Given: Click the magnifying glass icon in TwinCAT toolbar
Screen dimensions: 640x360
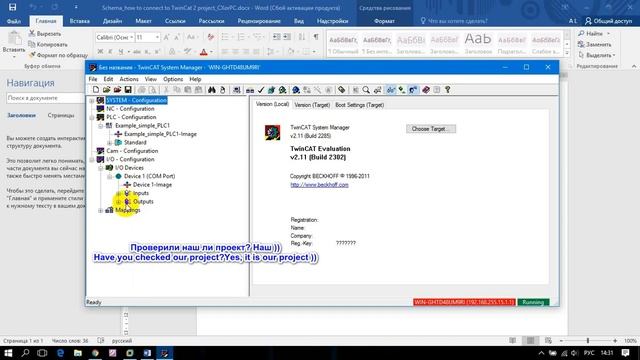Looking at the screenshot, I should (366, 90).
